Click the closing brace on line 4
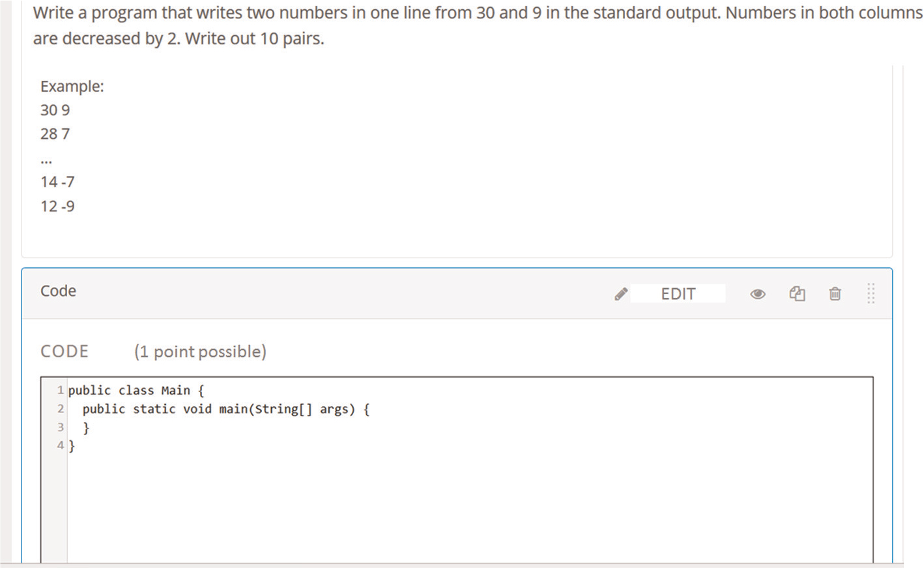This screenshot has height=568, width=924. tap(72, 446)
